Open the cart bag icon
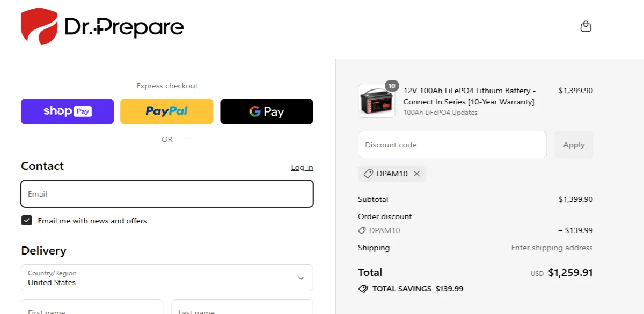 coord(586,26)
